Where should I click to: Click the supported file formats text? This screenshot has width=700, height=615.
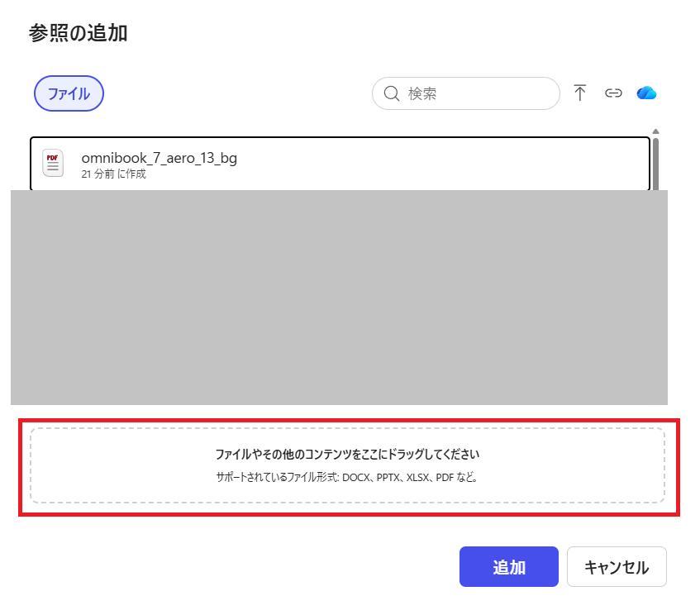(x=347, y=477)
